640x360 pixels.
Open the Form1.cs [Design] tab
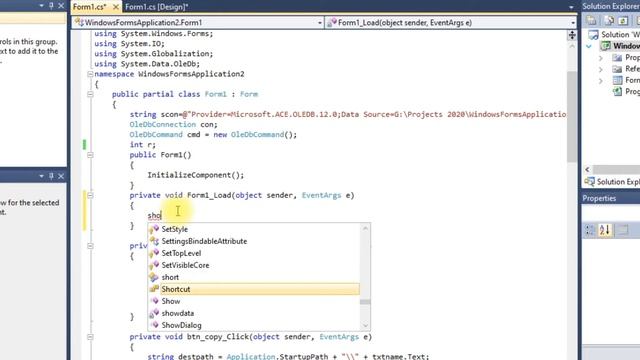coord(157,7)
